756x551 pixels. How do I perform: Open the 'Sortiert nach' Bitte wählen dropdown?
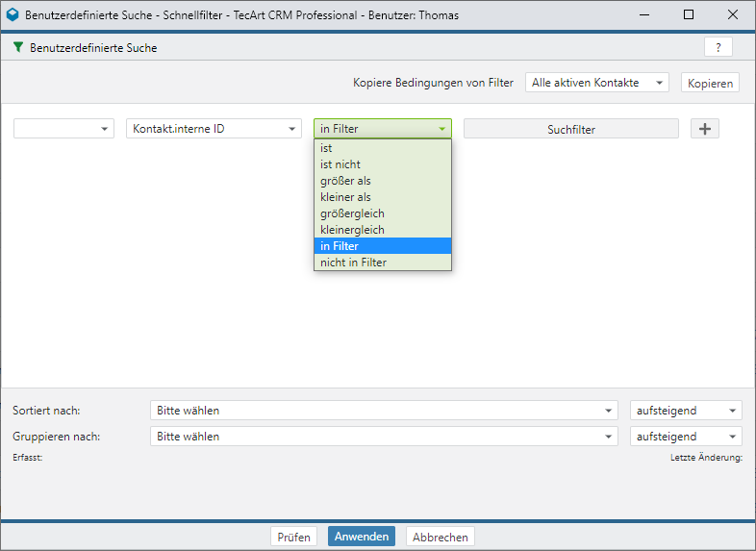click(384, 411)
